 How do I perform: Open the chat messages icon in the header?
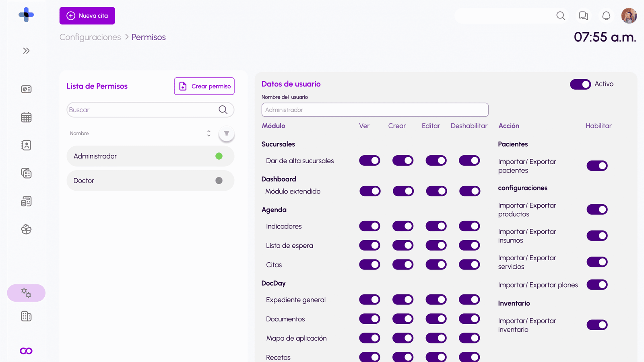(583, 16)
